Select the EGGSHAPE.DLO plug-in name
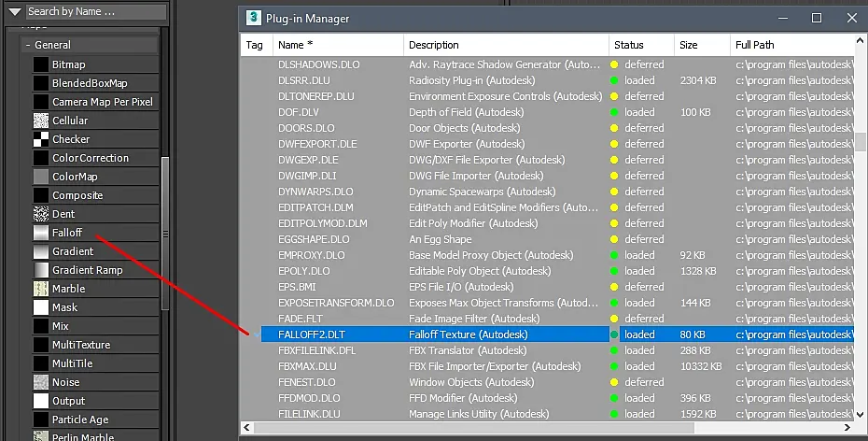Viewport: 868px width, 441px height. [x=314, y=239]
